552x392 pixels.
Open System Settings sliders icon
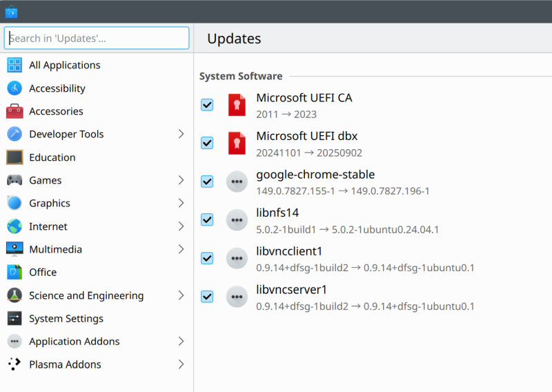[x=14, y=318]
